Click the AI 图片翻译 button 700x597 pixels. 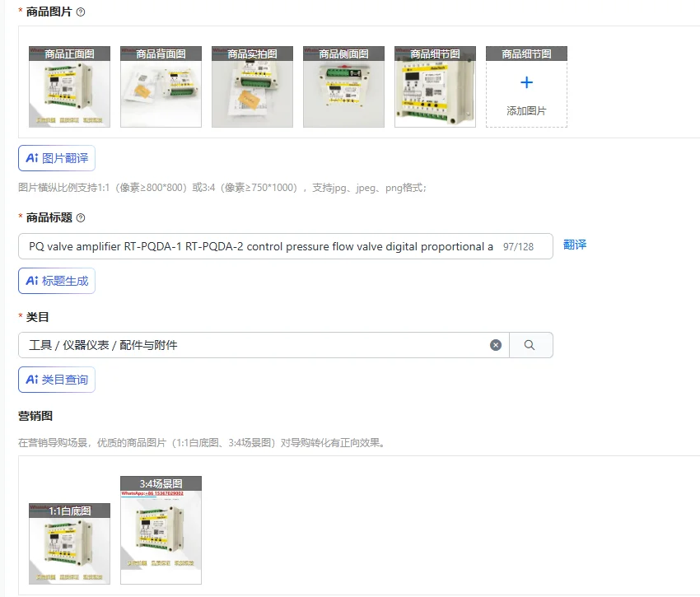pos(57,158)
